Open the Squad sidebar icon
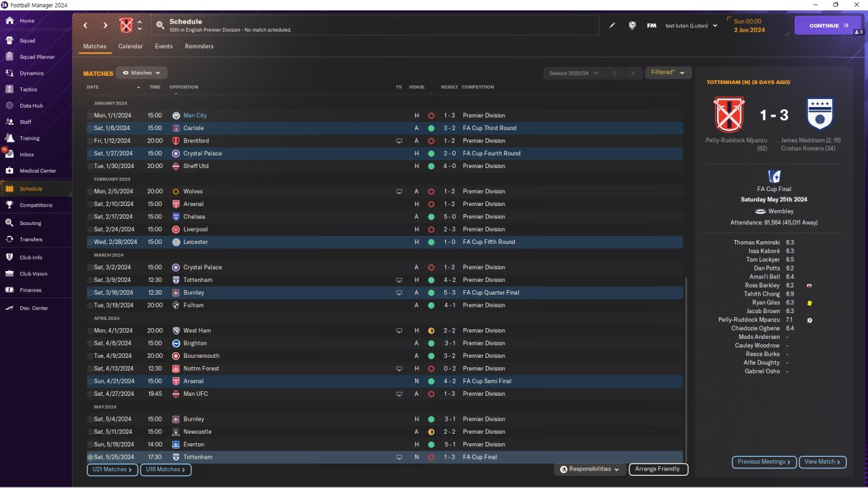 9,41
